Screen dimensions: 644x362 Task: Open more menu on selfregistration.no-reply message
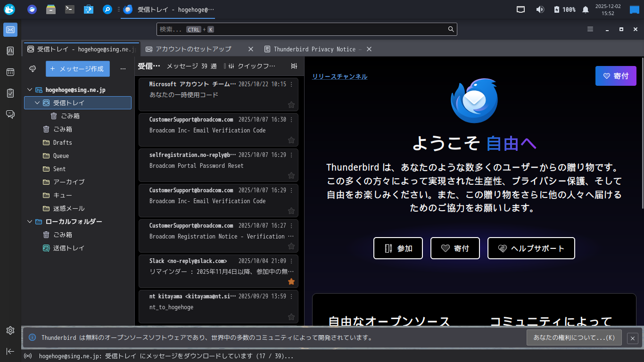[291, 155]
